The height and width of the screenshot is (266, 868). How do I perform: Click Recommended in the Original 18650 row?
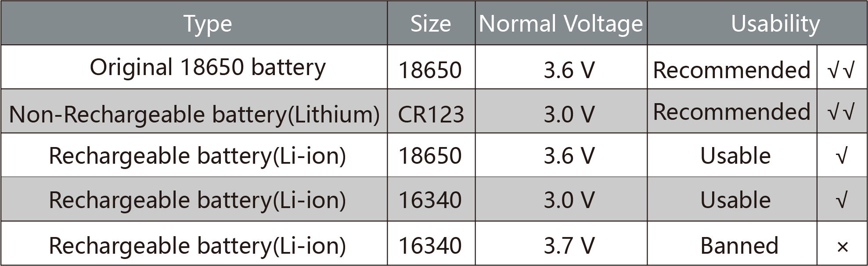click(x=731, y=70)
